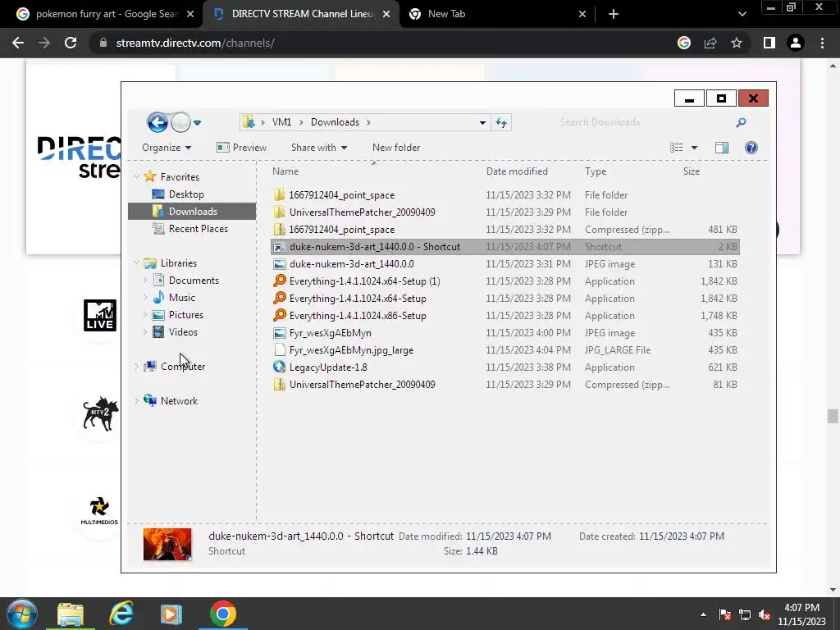Click Preview in the Explorer toolbar

[x=242, y=148]
